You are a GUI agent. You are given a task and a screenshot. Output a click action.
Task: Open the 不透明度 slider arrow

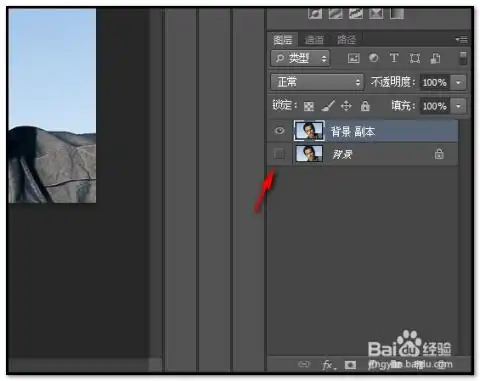click(x=458, y=82)
